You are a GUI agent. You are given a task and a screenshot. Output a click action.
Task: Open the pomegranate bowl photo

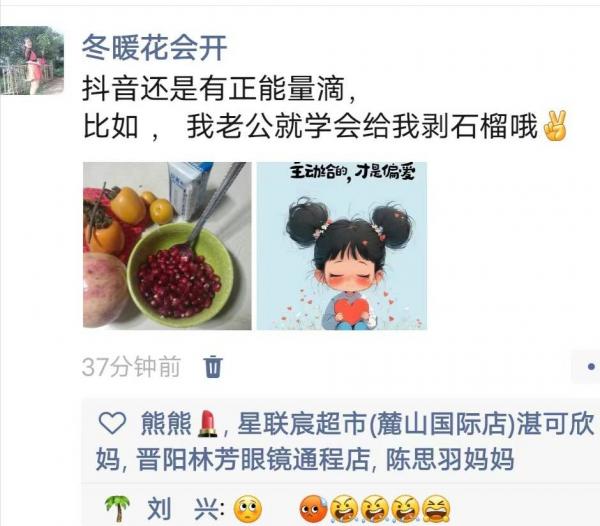167,246
